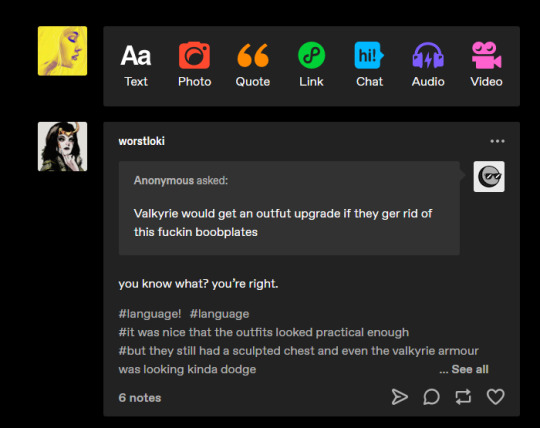Viewport: 540px width, 428px height.
Task: Click the worstloki avatar thumbnail
Action: point(62,146)
